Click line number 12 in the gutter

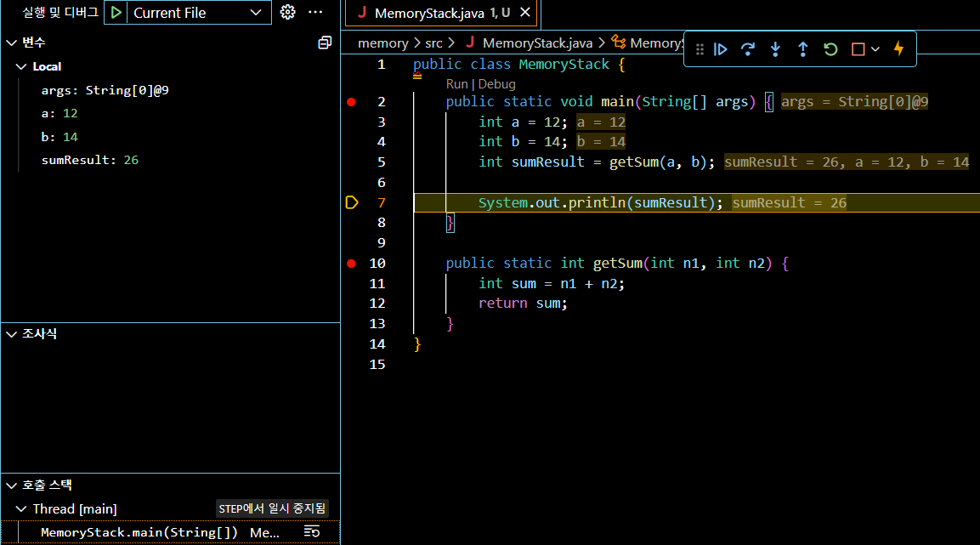377,304
